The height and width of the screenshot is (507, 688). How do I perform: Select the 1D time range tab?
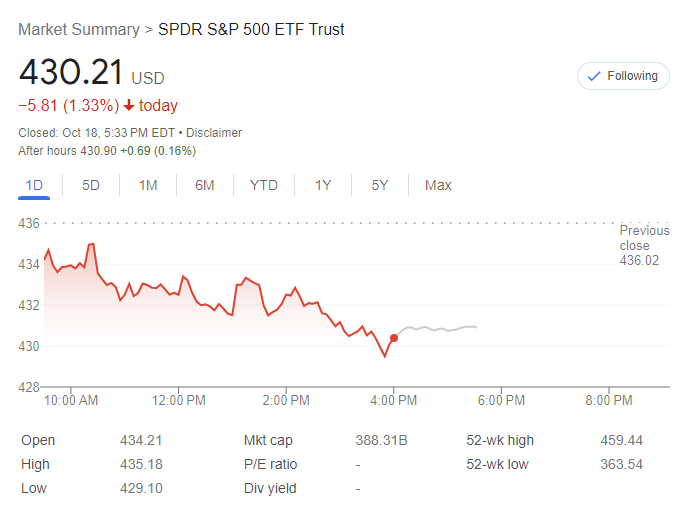click(x=33, y=185)
